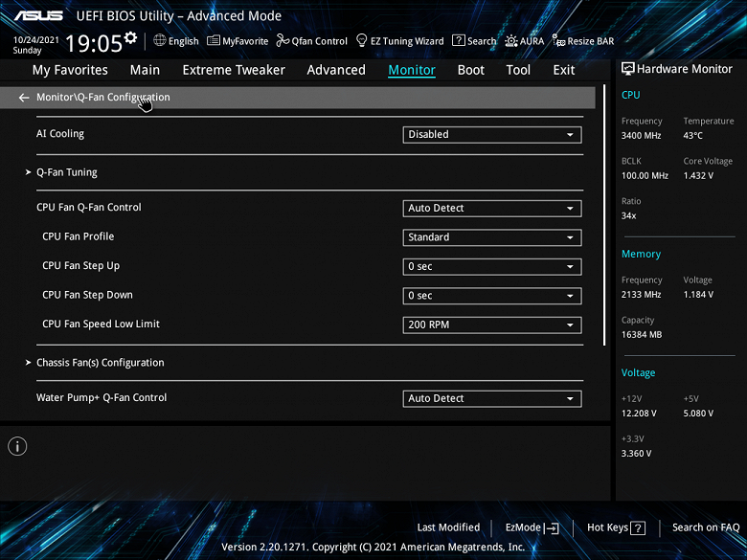Click the Resize BAR label

[x=590, y=41]
